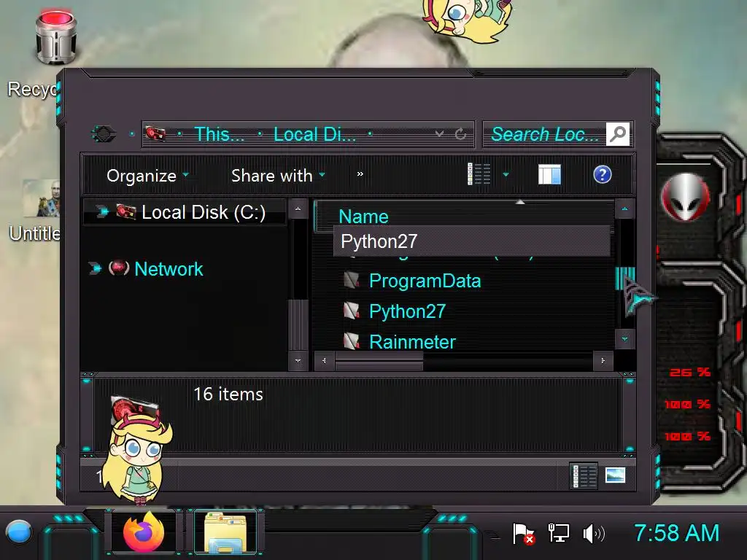Open File Explorer from the taskbar
The height and width of the screenshot is (560, 747).
click(225, 532)
